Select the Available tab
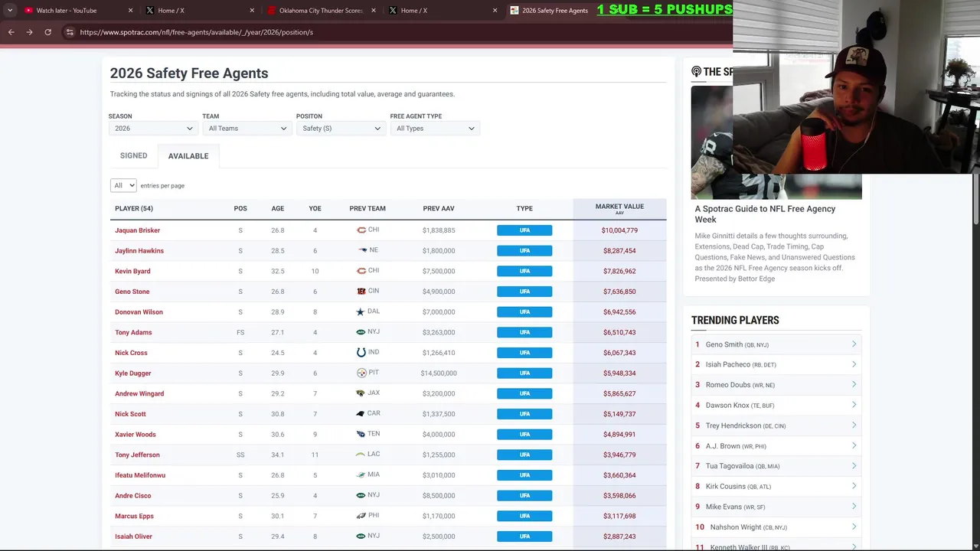 pos(188,156)
